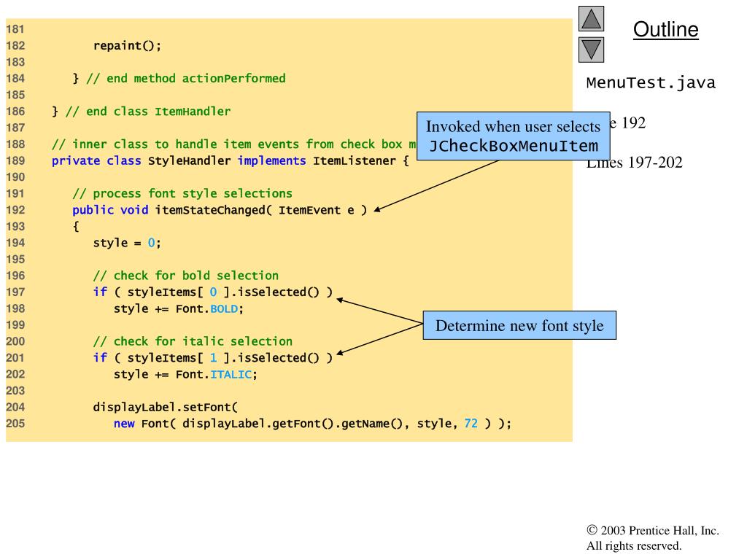Click the '// check for italic selection' comment
This screenshot has width=747, height=560.
tap(193, 341)
